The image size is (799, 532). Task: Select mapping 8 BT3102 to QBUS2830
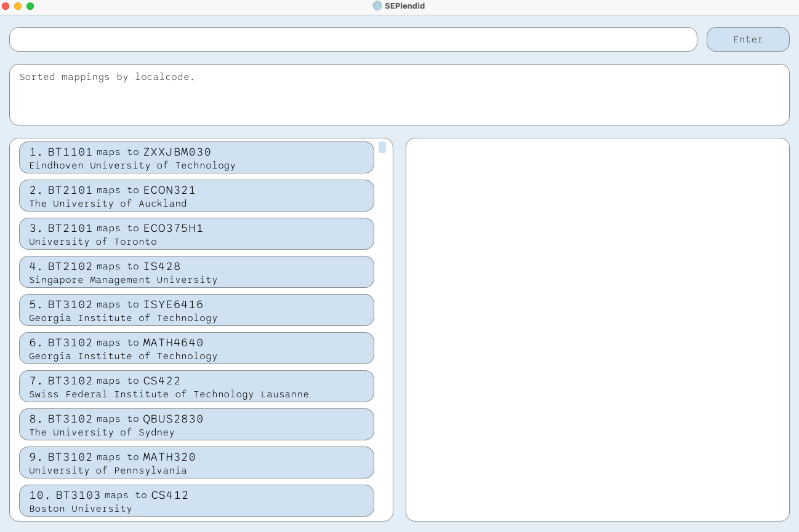click(196, 424)
